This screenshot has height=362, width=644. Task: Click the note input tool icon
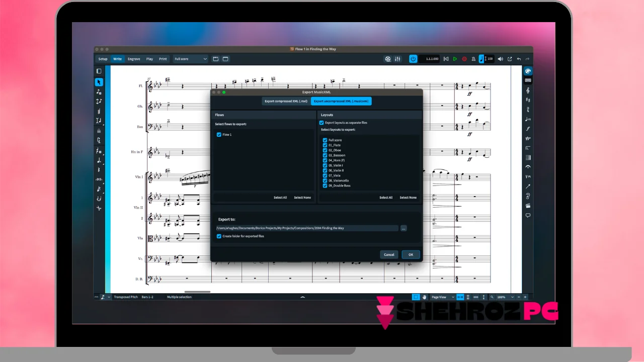pyautogui.click(x=99, y=92)
